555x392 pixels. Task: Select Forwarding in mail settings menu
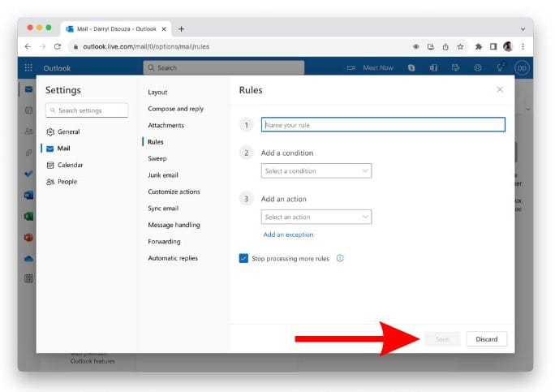coord(164,242)
